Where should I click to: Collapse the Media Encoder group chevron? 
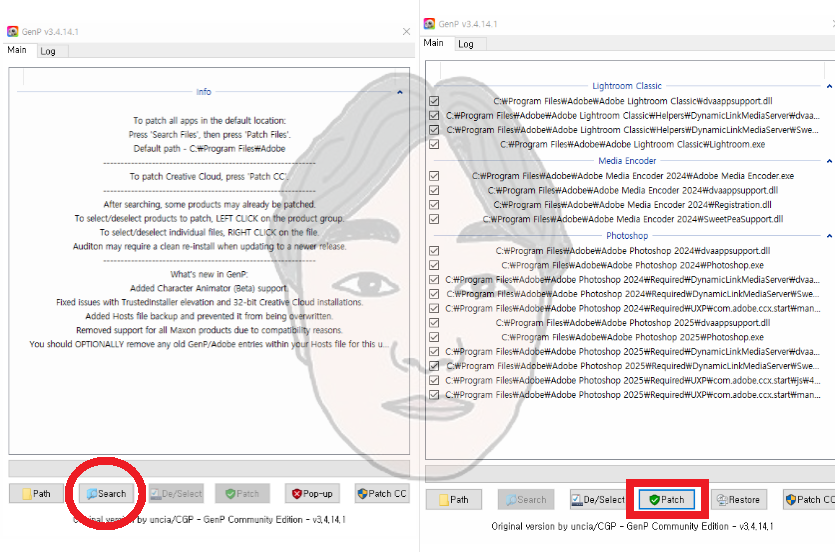(829, 161)
